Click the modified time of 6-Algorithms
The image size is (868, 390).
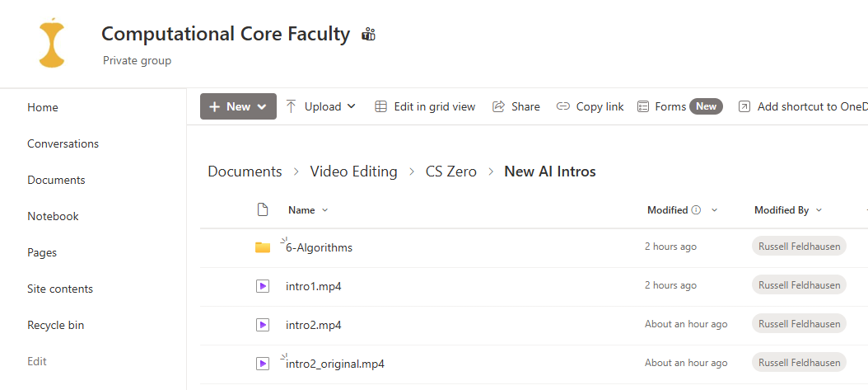671,247
